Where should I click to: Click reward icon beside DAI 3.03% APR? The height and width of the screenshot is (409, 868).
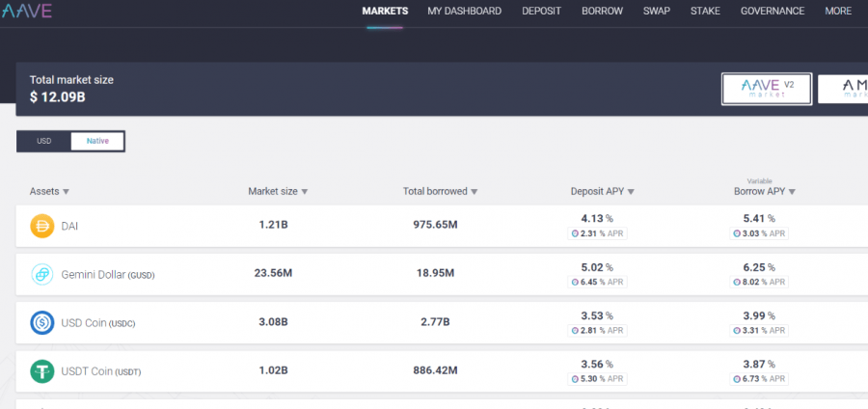pyautogui.click(x=736, y=234)
